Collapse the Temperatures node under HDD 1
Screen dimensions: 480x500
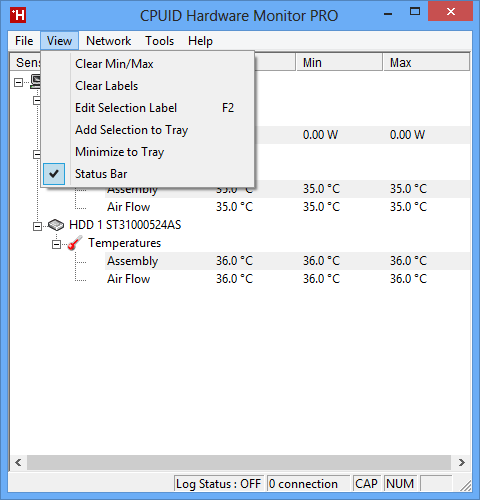[x=56, y=245]
